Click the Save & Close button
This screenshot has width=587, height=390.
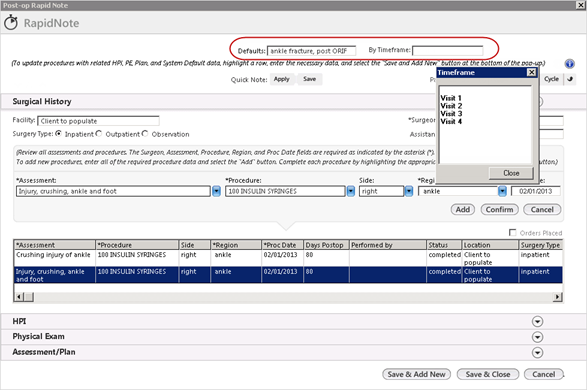[x=488, y=374]
